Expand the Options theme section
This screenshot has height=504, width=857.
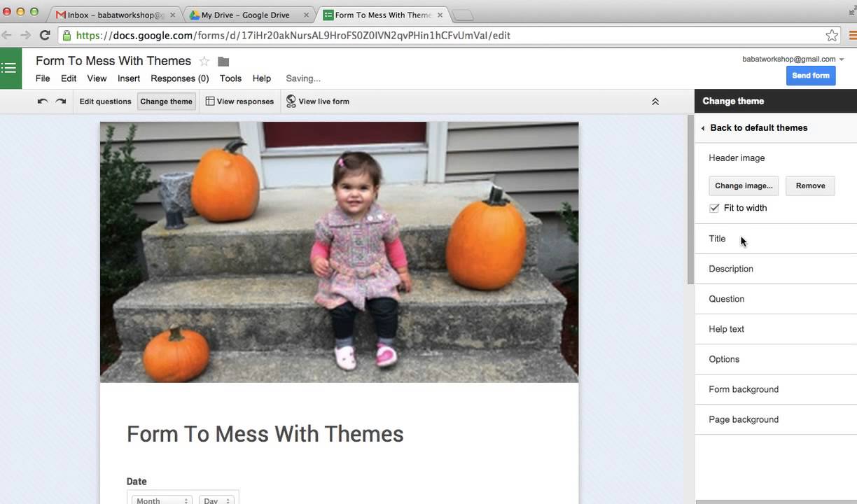pos(776,359)
